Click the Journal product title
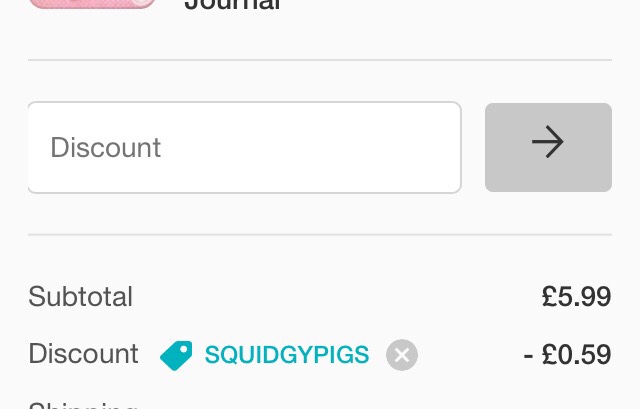This screenshot has height=409, width=640. point(232,5)
